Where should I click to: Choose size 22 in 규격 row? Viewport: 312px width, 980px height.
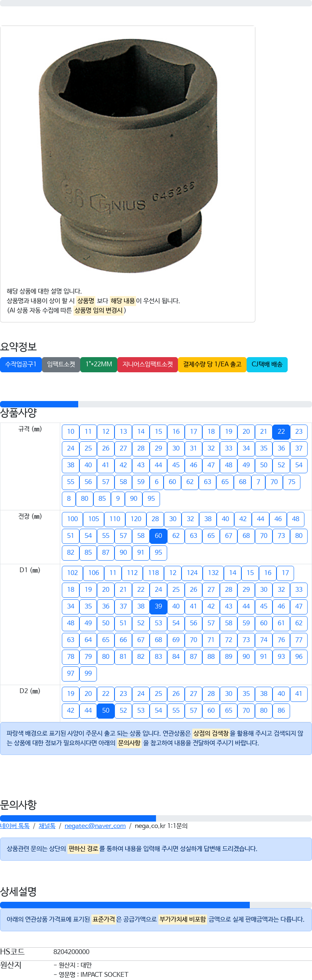point(281,432)
